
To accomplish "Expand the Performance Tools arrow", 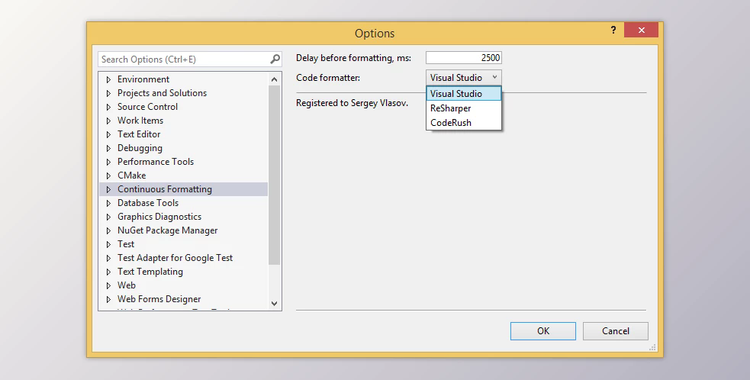I will tap(109, 162).
